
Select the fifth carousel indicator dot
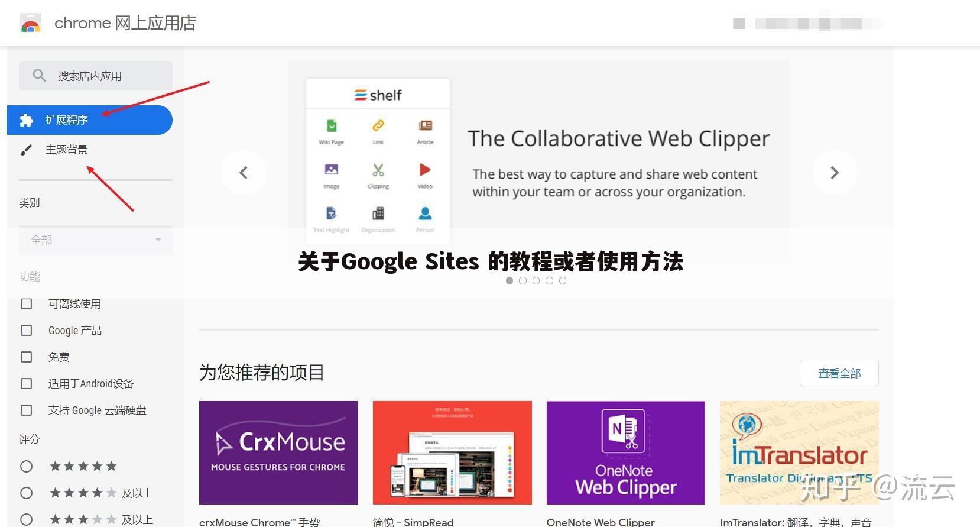pyautogui.click(x=563, y=281)
